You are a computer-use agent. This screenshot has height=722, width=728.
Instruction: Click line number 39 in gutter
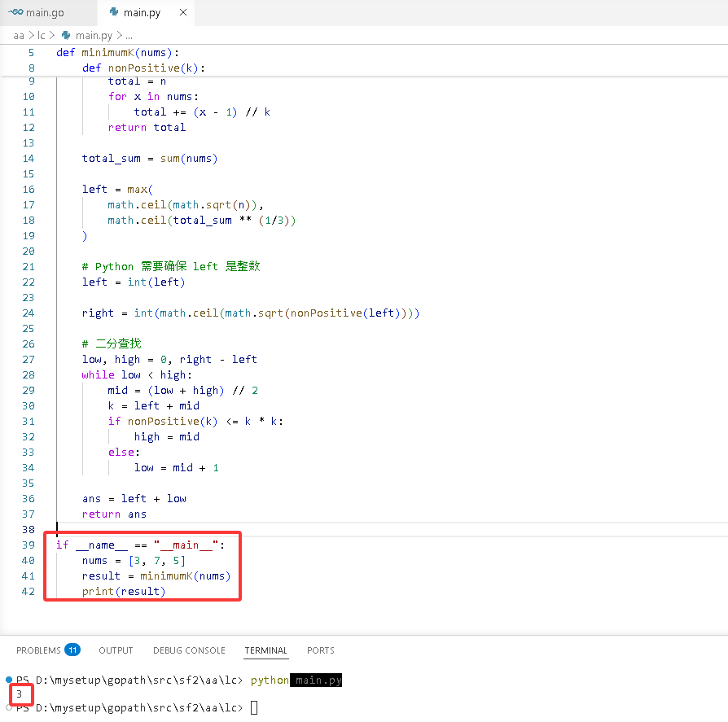[29, 545]
